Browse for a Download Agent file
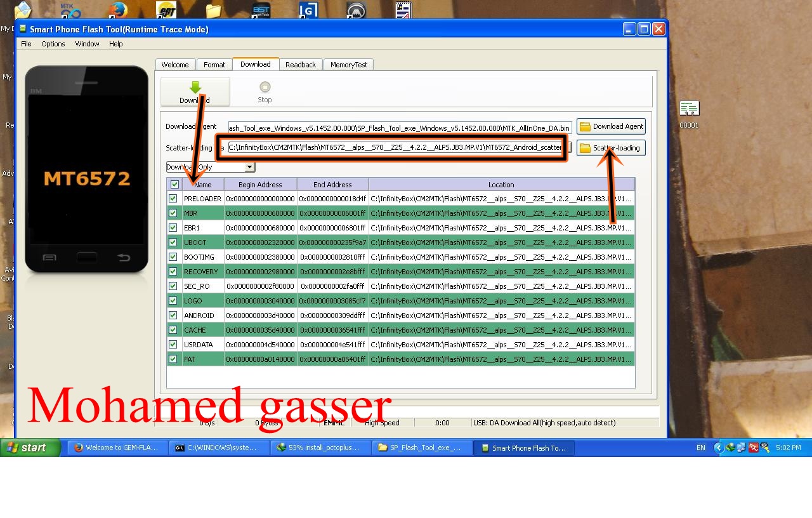This screenshot has height=518, width=812. [611, 126]
